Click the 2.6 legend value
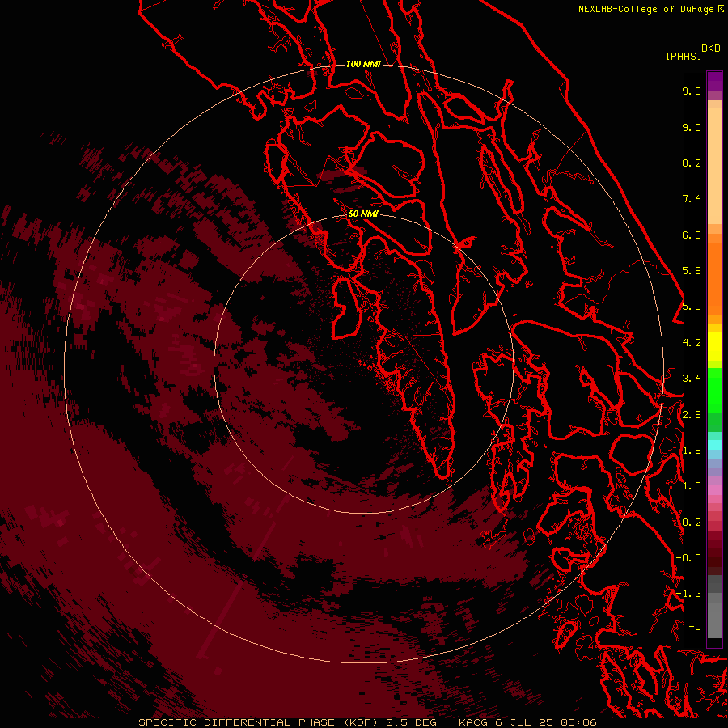This screenshot has width=728, height=728. pos(692,415)
